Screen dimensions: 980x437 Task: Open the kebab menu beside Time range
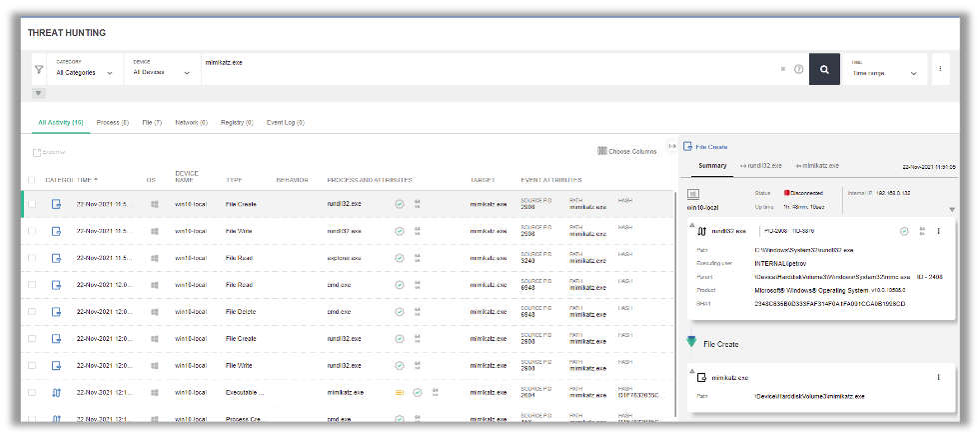click(941, 69)
